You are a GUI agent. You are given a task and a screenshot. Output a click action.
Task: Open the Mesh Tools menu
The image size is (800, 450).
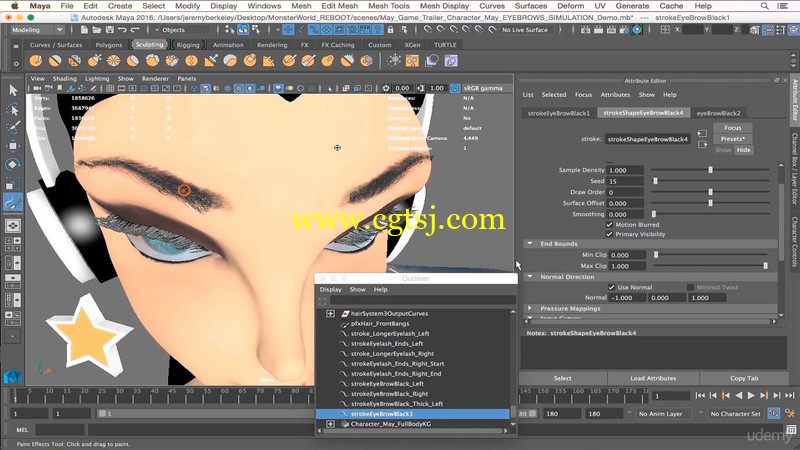click(x=389, y=6)
